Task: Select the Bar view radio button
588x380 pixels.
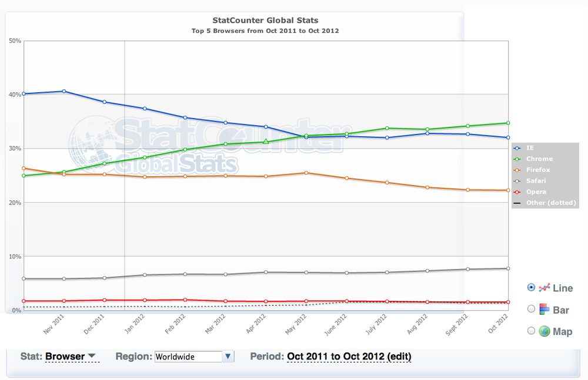Action: point(532,308)
